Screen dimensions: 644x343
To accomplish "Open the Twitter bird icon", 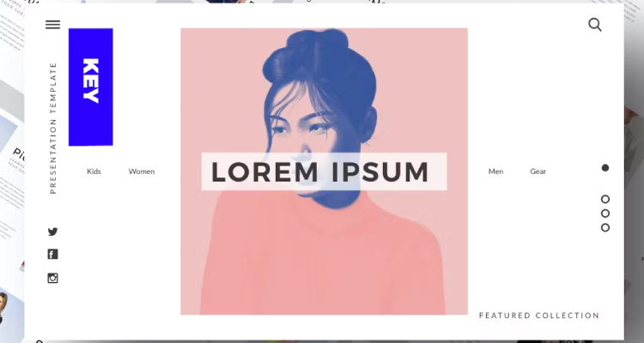I will point(52,232).
